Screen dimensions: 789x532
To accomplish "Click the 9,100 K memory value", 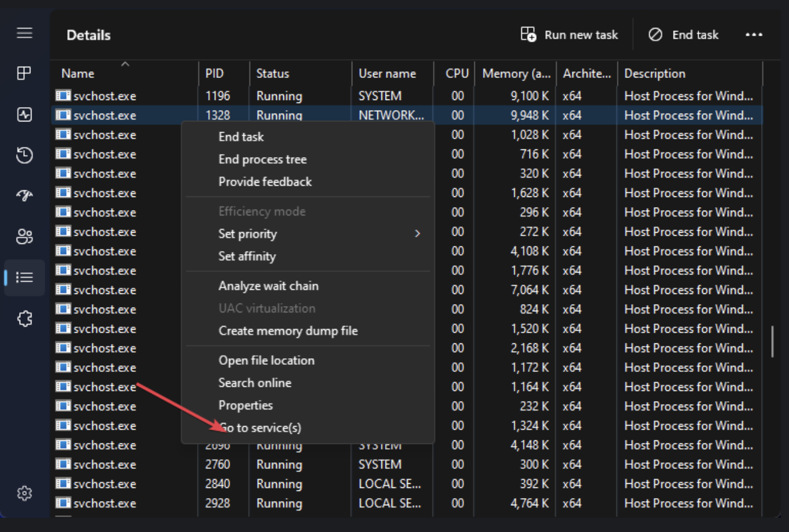I will coord(530,96).
